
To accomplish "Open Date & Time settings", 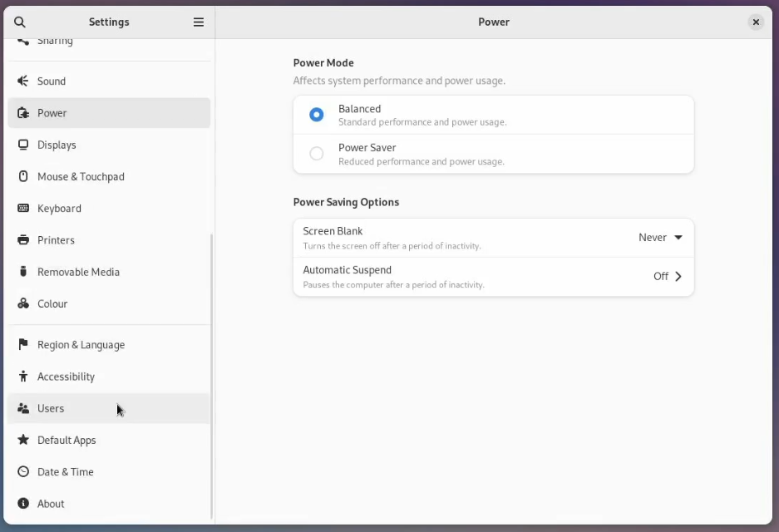I will 65,472.
